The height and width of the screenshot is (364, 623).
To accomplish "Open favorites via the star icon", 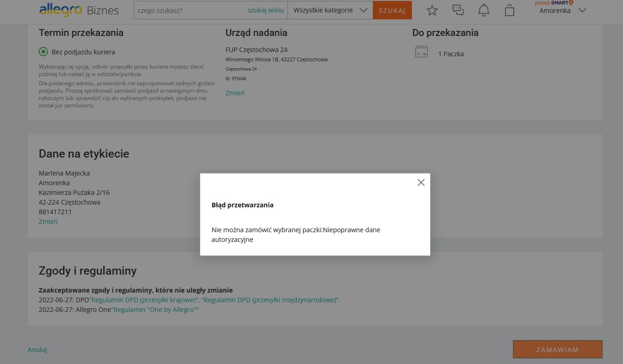I will tap(432, 10).
